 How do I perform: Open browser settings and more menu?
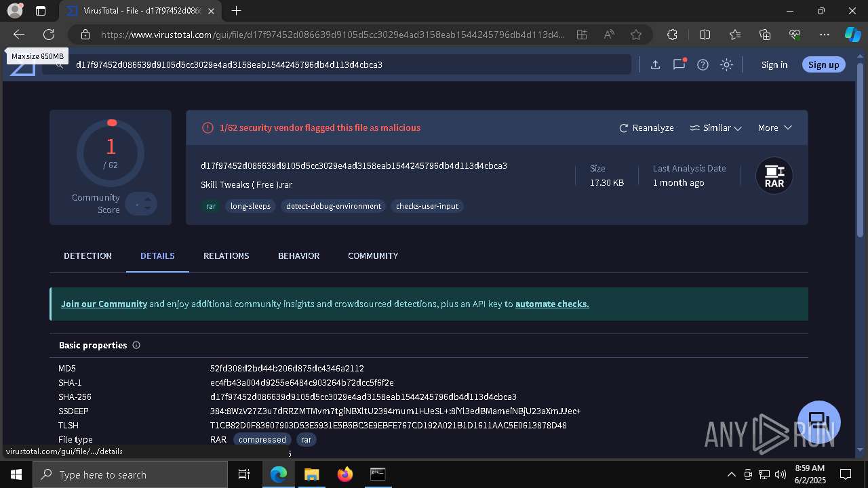click(x=825, y=35)
